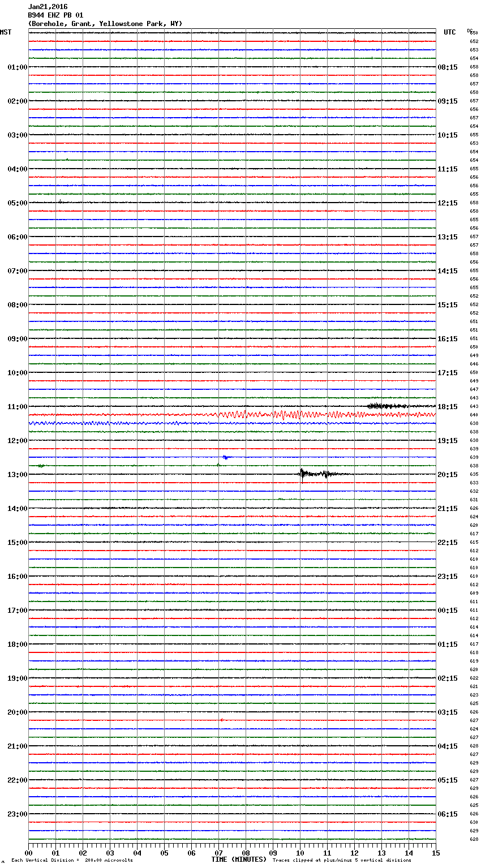The image size is (481, 868).
Task: Select the 09:00 MST time label
Action: (x=18, y=339)
